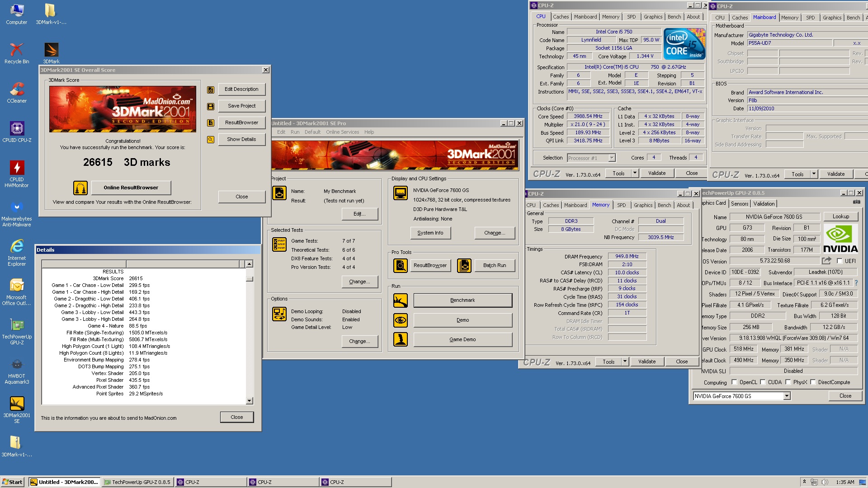Open Microsoft Office Outlook desktop icon

point(17,292)
